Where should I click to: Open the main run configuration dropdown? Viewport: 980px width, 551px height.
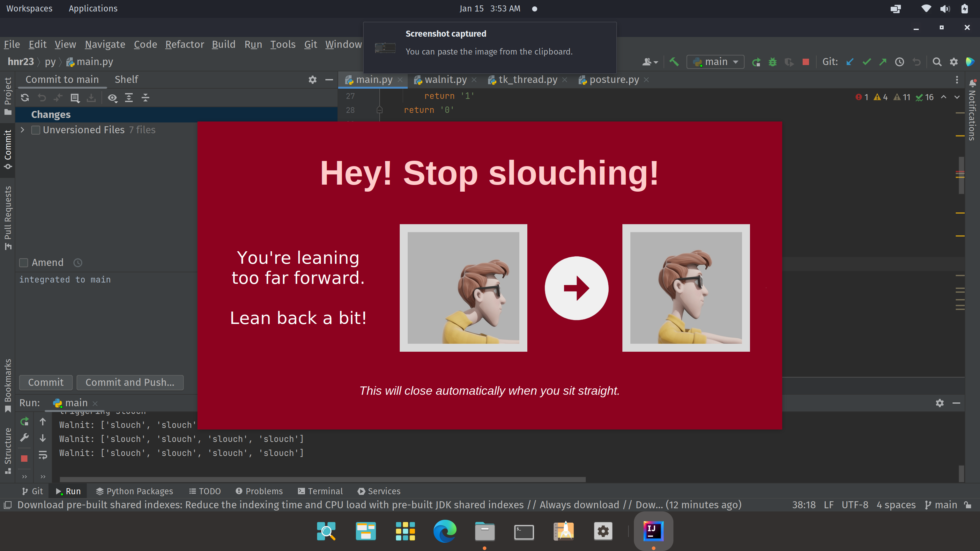pyautogui.click(x=715, y=62)
